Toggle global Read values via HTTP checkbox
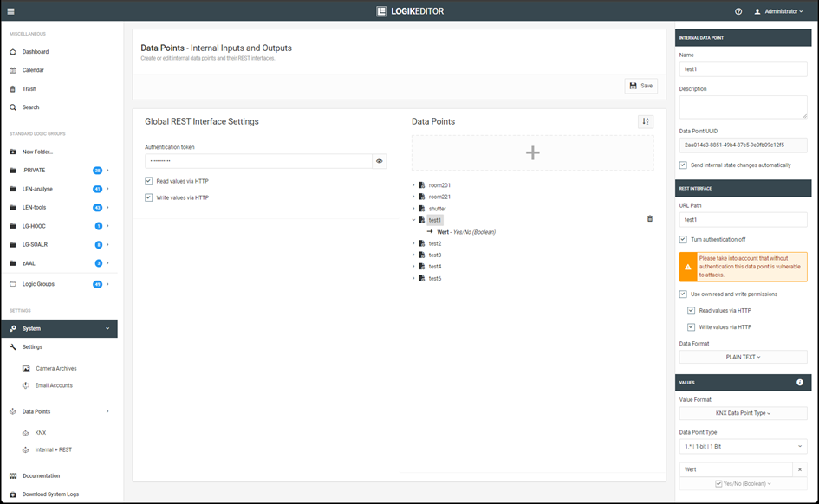This screenshot has height=504, width=819. pos(149,181)
